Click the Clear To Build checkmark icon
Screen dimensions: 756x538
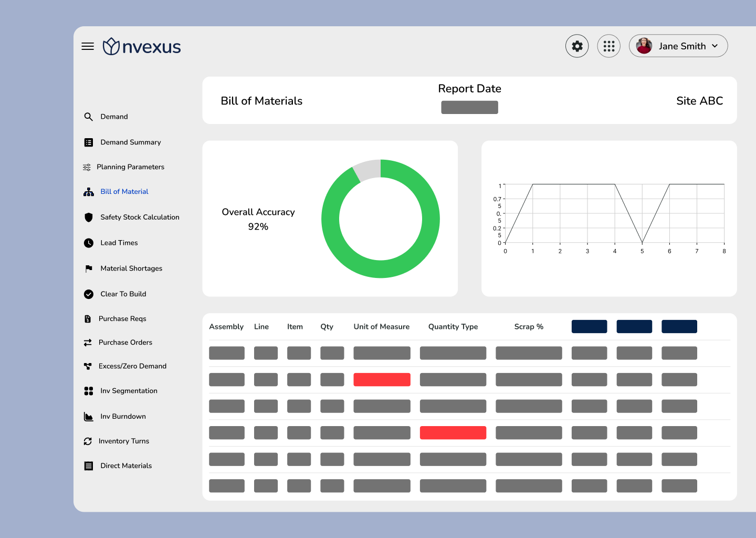[x=89, y=294]
